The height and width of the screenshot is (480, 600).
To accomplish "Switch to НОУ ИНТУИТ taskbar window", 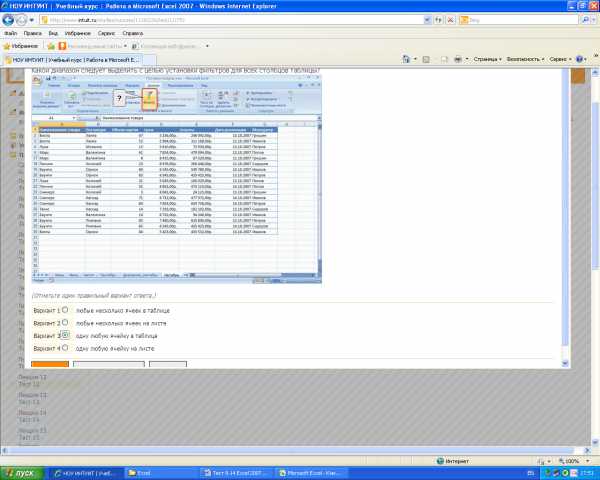I will pos(86,473).
